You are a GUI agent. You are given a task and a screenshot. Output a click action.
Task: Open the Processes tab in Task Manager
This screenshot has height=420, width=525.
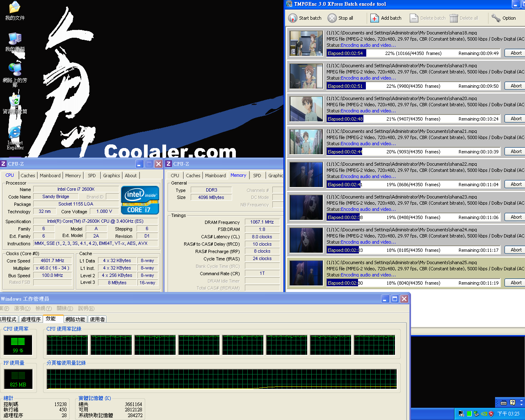tap(31, 319)
